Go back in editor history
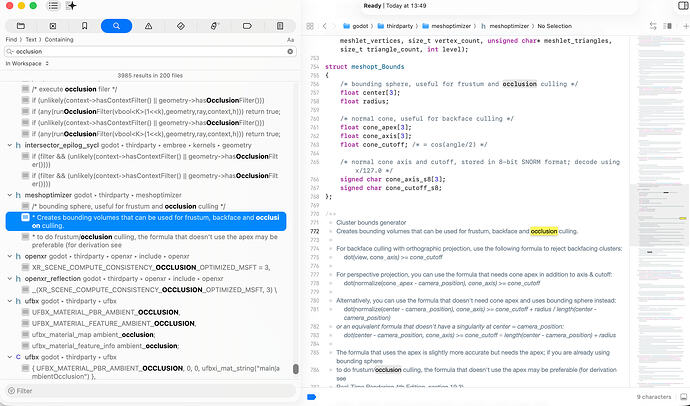The width and height of the screenshot is (690, 406). point(325,26)
